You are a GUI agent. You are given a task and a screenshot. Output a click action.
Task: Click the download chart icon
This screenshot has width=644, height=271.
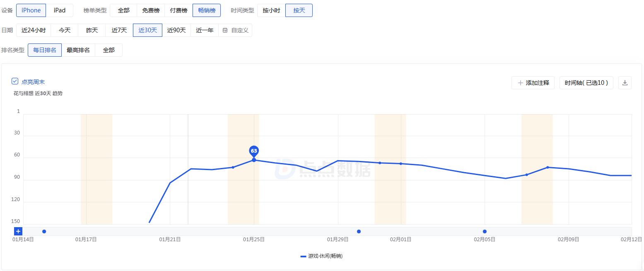click(625, 83)
